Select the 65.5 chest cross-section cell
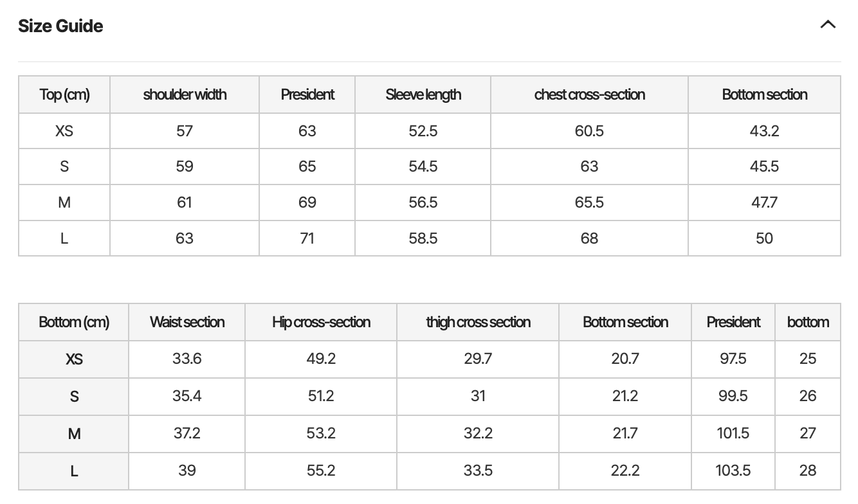The image size is (858, 504). (x=589, y=203)
